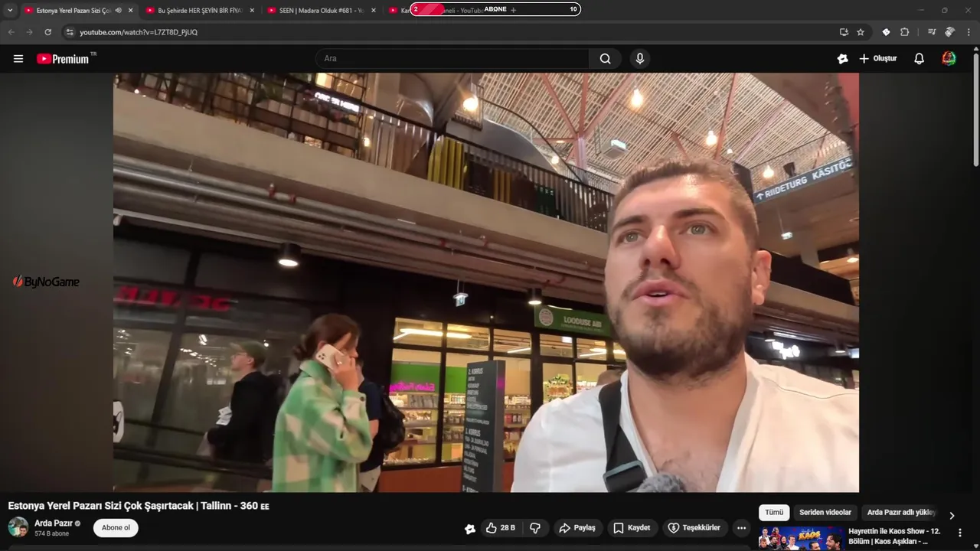Show more chips with right chevron
Viewport: 980px width, 551px height.
(952, 516)
